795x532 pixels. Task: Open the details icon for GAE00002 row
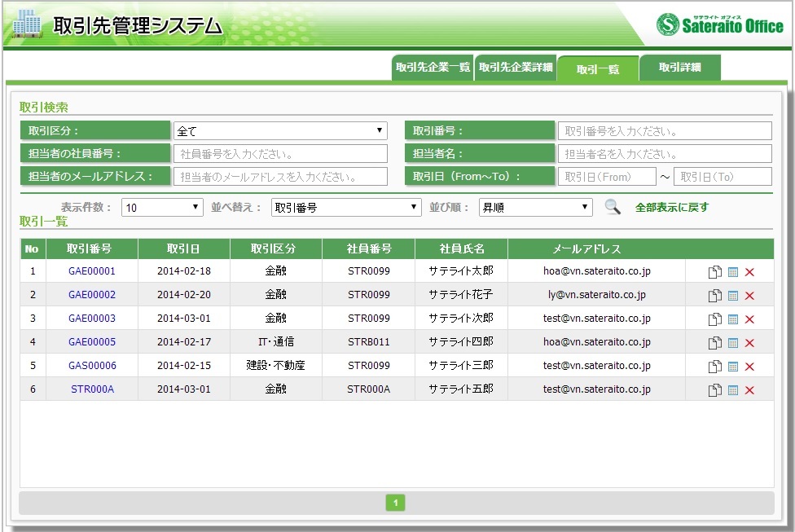732,296
